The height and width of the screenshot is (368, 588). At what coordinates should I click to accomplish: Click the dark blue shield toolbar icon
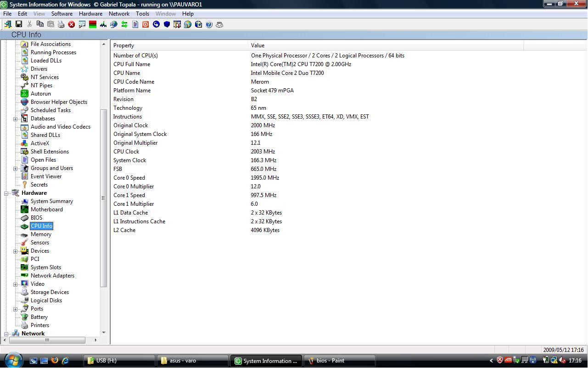click(x=167, y=24)
